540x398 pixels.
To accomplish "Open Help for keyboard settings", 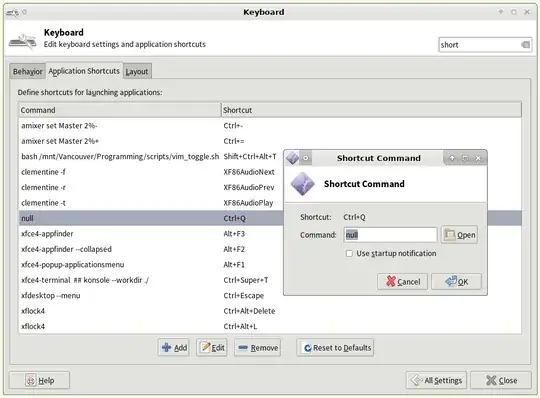I will (x=39, y=380).
